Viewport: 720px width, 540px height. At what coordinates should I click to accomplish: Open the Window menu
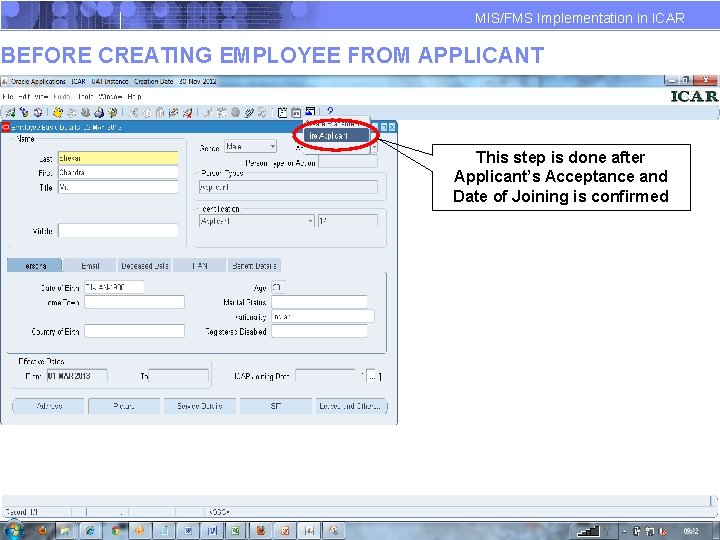coord(110,96)
